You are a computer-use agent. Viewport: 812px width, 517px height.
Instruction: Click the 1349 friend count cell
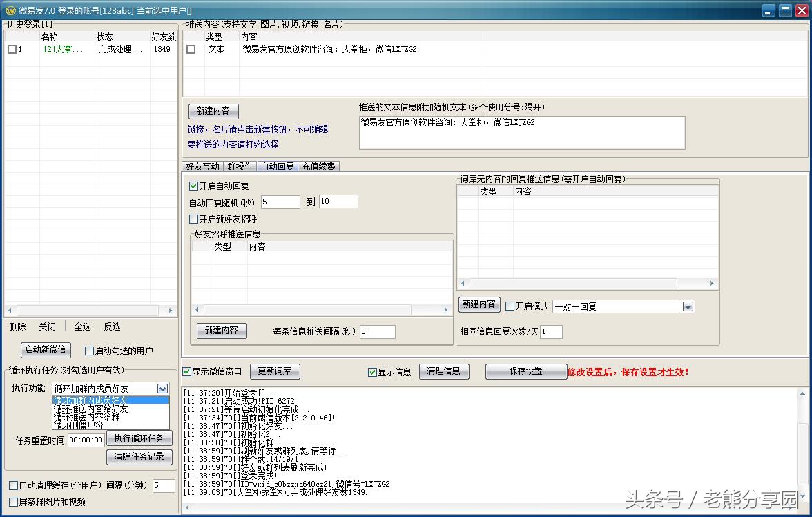162,49
